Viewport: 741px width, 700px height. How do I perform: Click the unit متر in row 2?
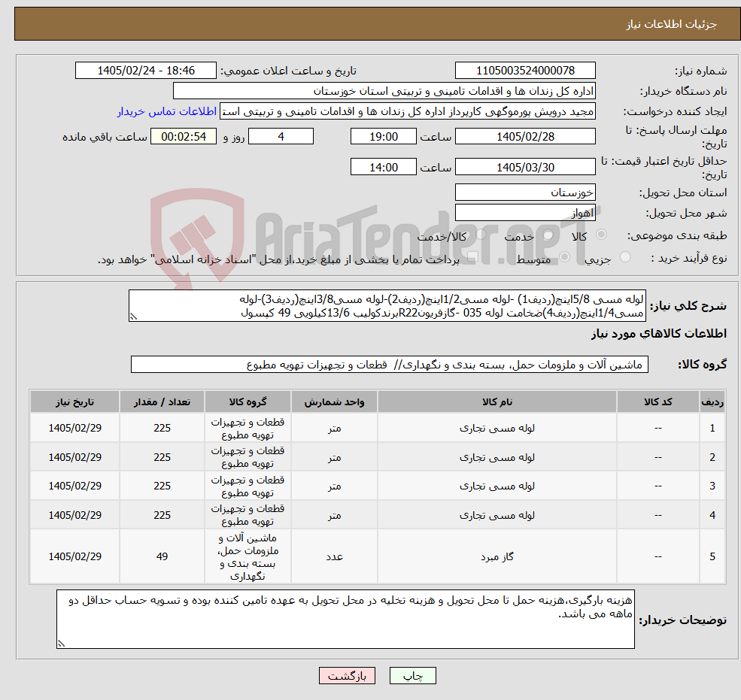click(x=334, y=457)
